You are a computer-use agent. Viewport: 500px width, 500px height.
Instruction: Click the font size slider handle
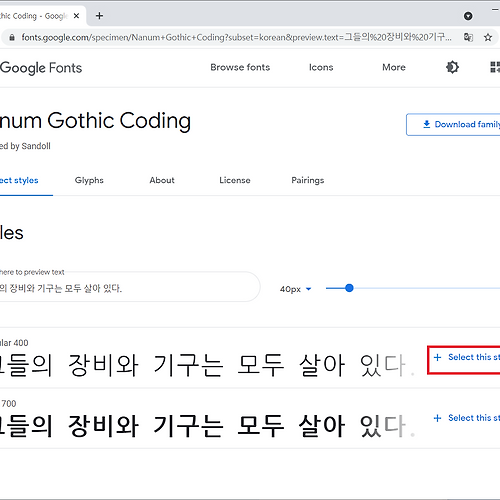tap(349, 288)
